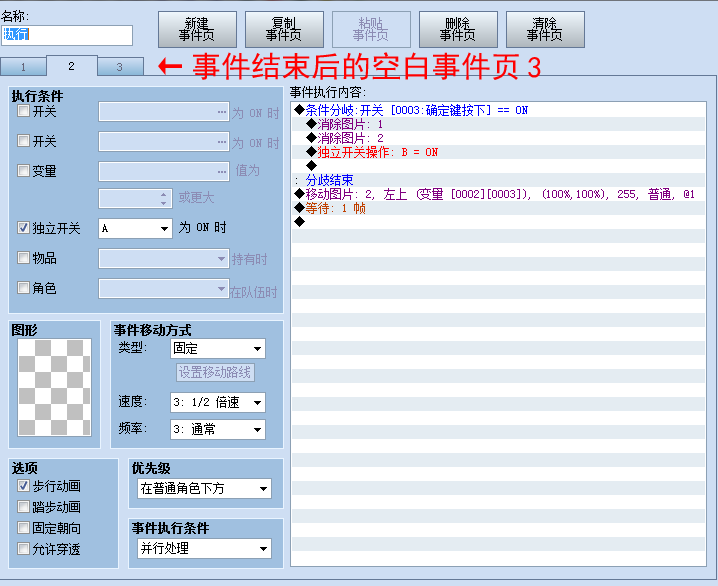Open the 独立开关 A dropdown

click(x=135, y=228)
